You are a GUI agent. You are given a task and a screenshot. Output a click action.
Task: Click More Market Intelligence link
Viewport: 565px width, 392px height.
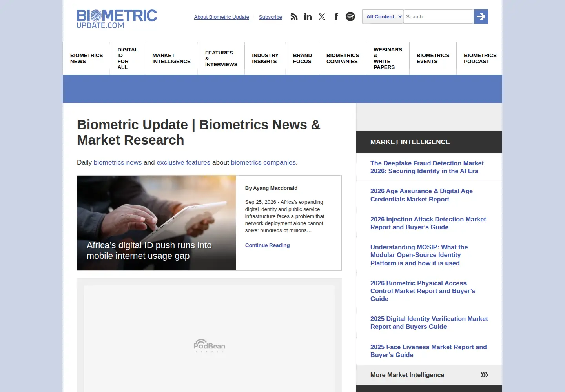pyautogui.click(x=407, y=375)
